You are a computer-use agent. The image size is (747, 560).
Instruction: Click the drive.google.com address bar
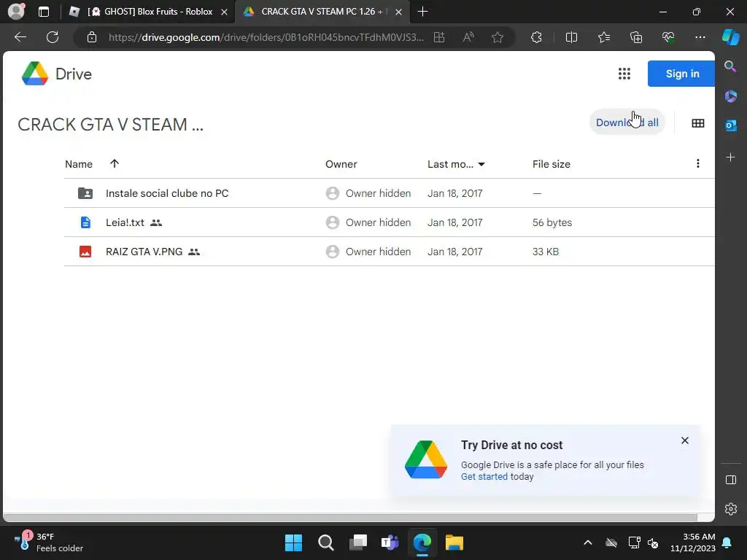[266, 37]
